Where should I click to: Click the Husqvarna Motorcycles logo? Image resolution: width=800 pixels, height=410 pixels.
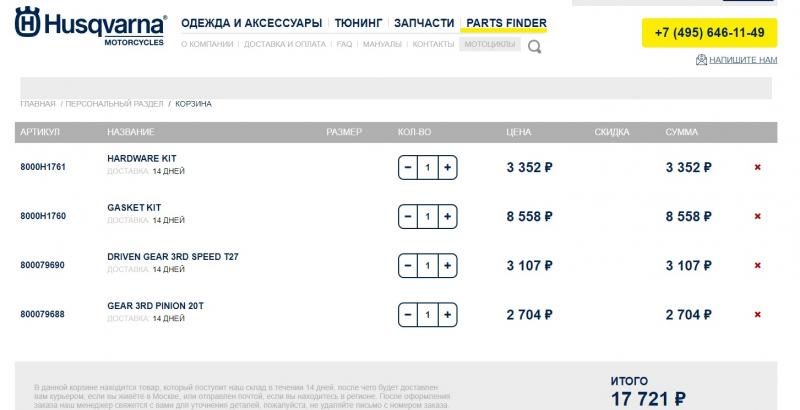click(x=91, y=27)
